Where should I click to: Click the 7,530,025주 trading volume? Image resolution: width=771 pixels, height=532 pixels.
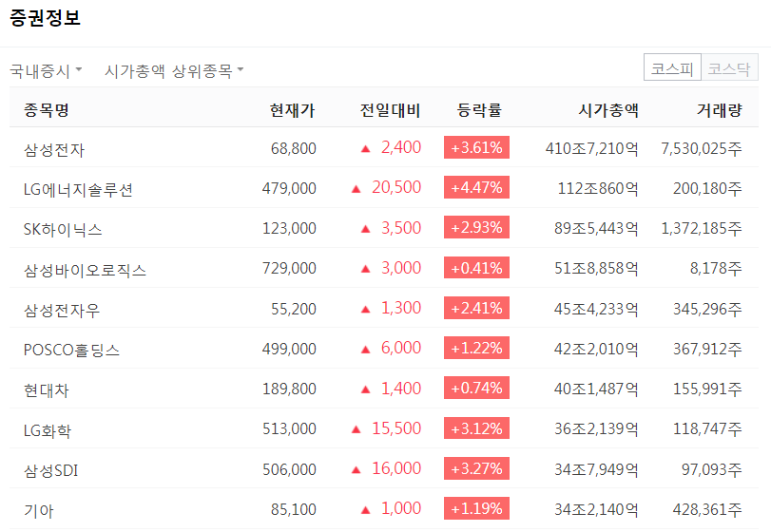702,148
